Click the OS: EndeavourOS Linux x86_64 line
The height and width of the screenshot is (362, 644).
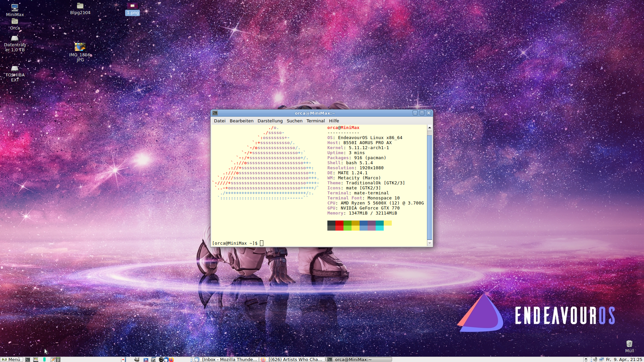365,138
